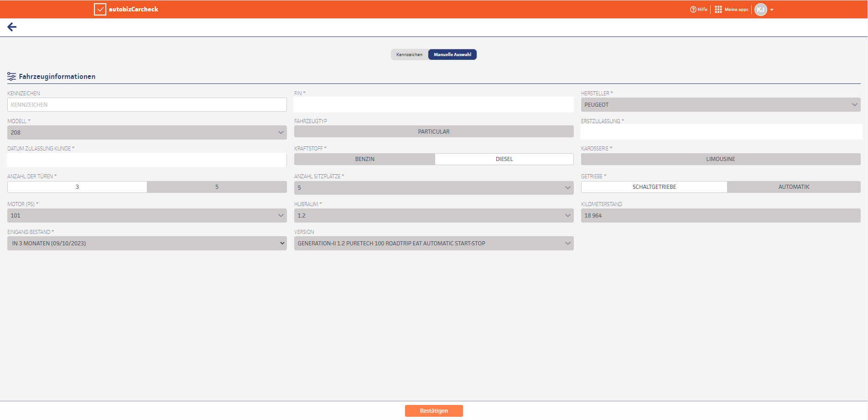Click the Kennzeichen input field

click(x=147, y=105)
